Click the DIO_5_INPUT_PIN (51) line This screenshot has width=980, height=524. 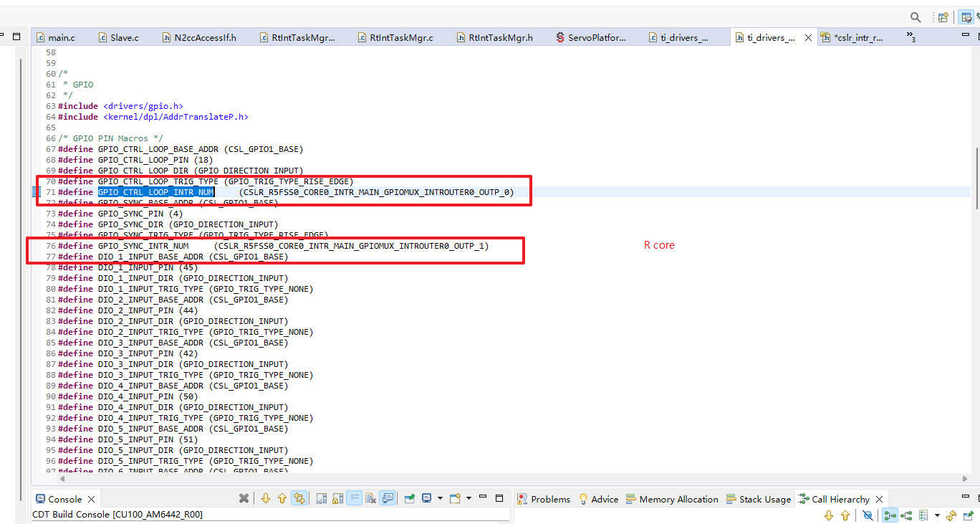[128, 439]
